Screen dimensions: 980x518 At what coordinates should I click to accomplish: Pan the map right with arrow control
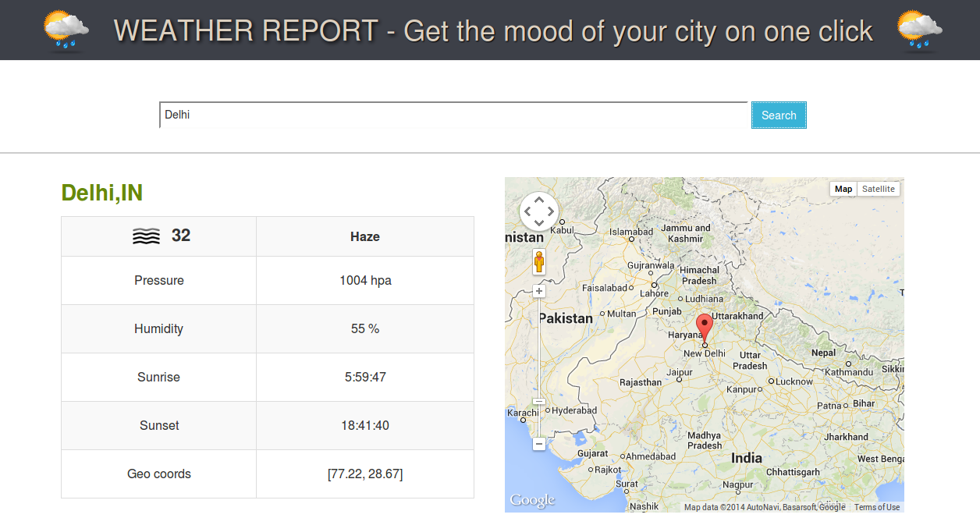(552, 211)
